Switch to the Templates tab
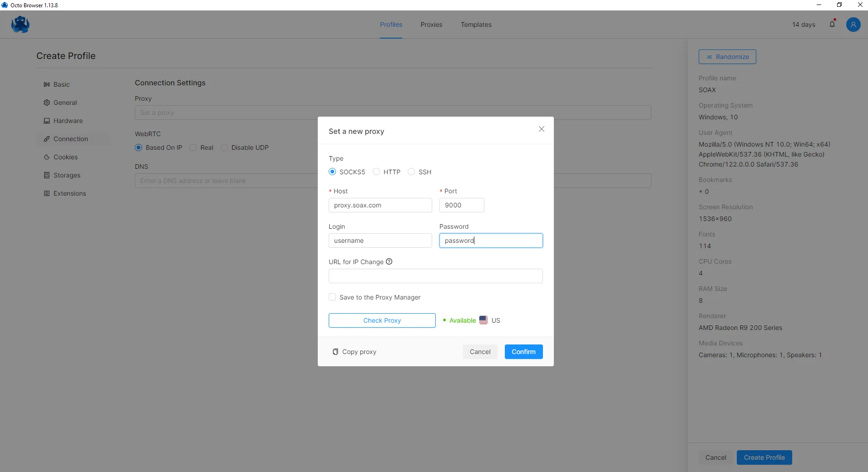This screenshot has height=472, width=868. tap(476, 25)
